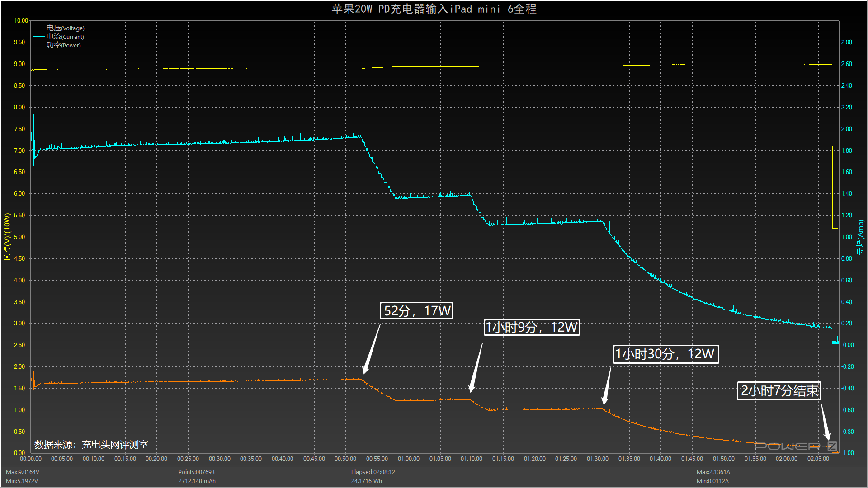Click the Elapsed:02:08:12 status entry

coord(373,472)
